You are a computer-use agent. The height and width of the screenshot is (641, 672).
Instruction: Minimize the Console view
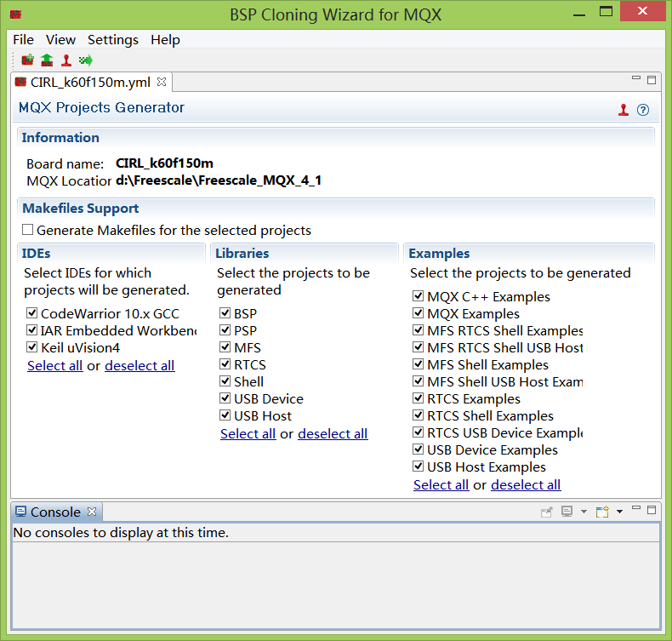(x=636, y=508)
